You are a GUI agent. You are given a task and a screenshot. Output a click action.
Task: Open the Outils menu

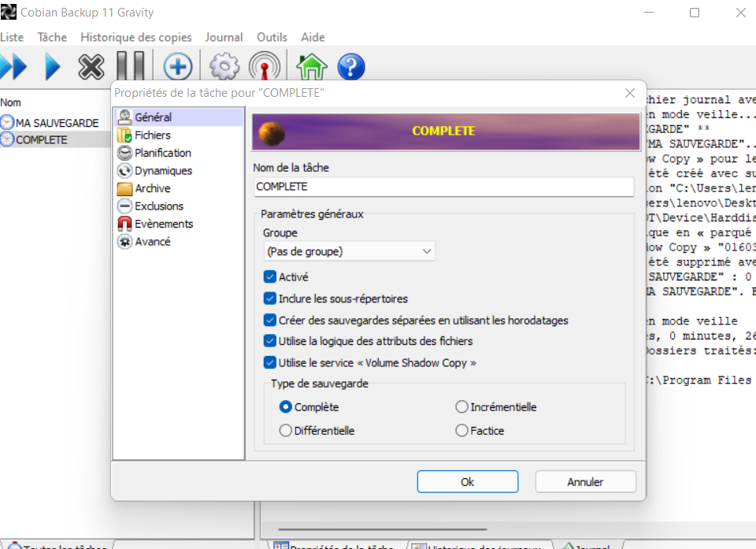(x=272, y=37)
